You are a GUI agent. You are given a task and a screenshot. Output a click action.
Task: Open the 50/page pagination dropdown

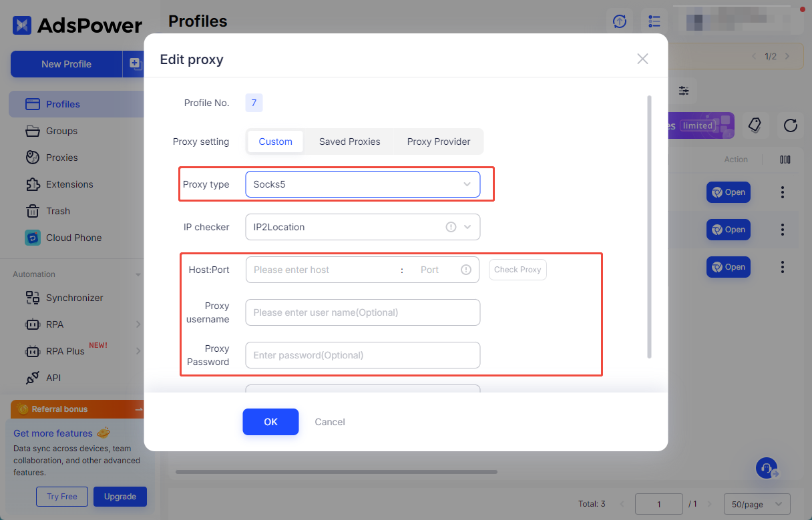(757, 505)
